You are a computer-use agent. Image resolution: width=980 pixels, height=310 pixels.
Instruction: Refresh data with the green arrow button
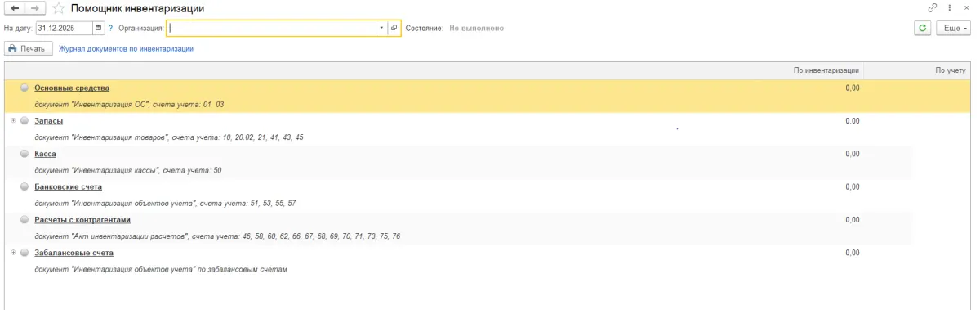923,28
